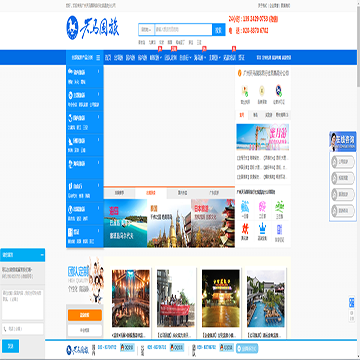This screenshot has width=360, height=360.
Task: Open 团队定制 in the navigation bar
Action: coord(170,58)
